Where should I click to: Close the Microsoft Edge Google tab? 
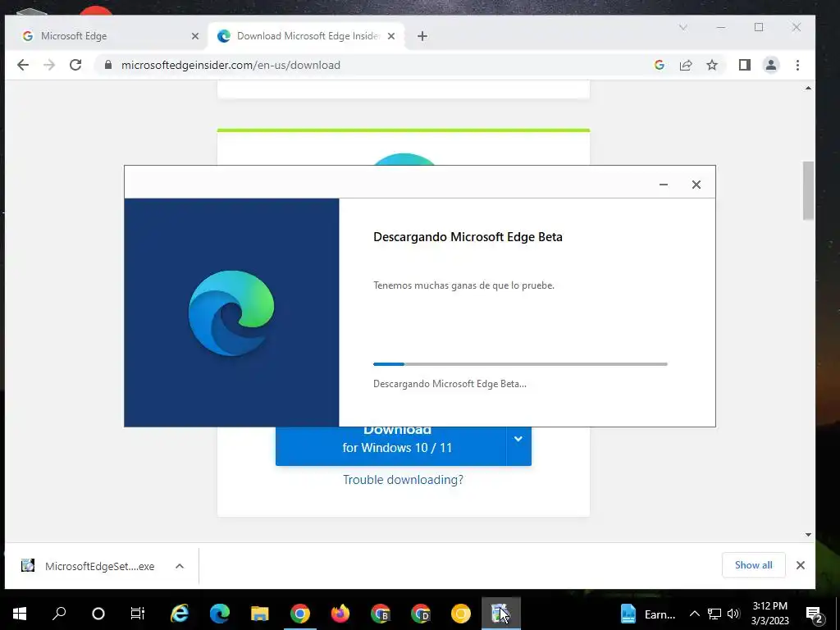195,36
